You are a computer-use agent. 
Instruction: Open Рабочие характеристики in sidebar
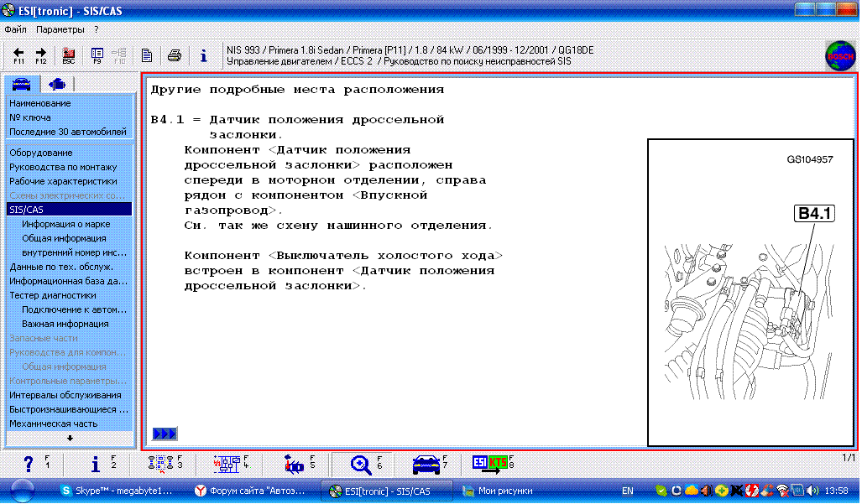tap(63, 181)
